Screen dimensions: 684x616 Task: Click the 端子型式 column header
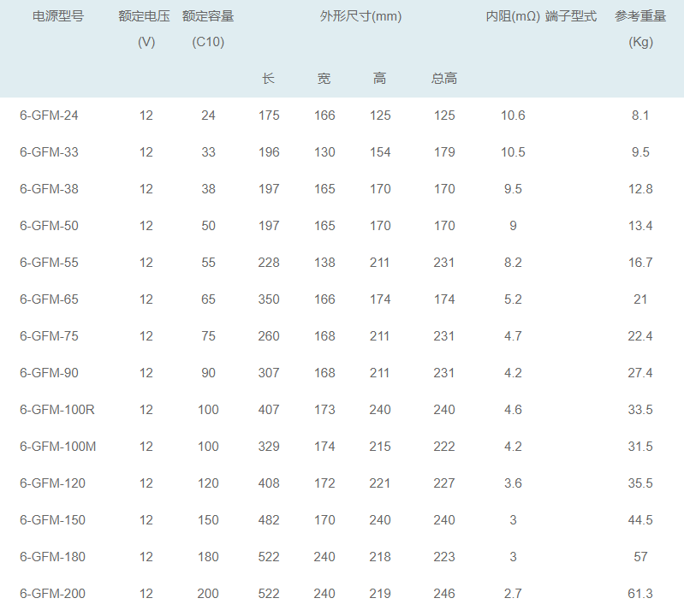571,16
